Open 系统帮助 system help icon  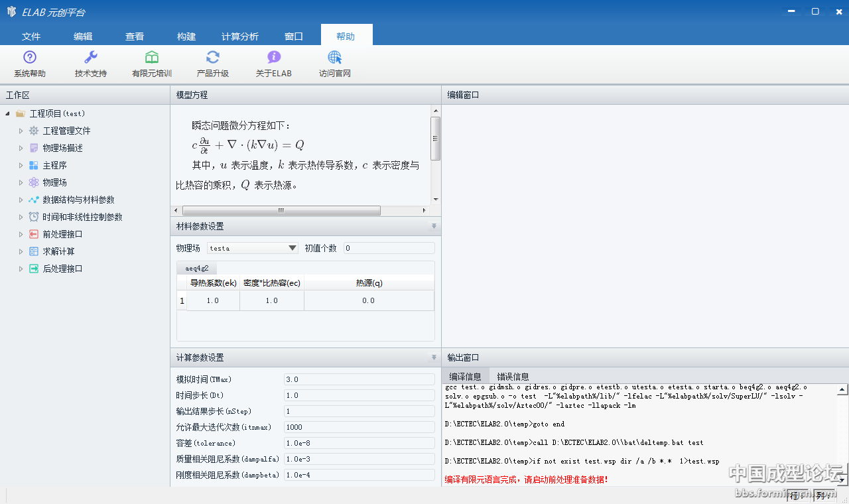pyautogui.click(x=30, y=58)
